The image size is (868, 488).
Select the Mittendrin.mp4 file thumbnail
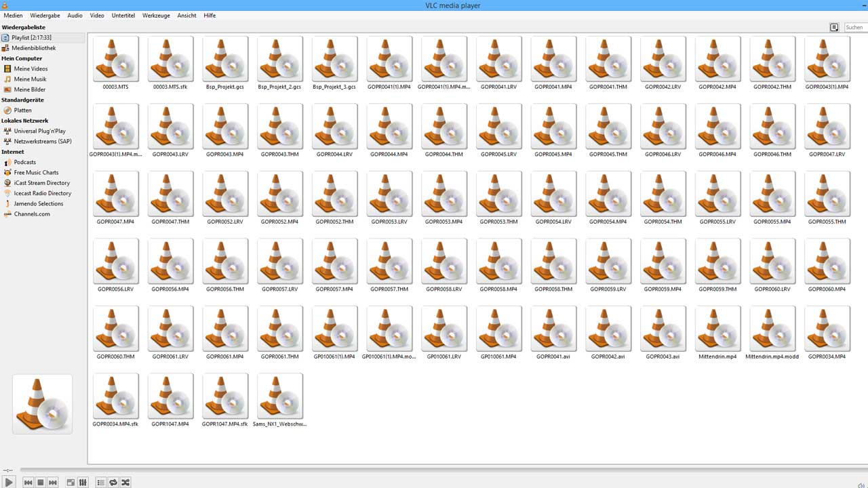(717, 329)
